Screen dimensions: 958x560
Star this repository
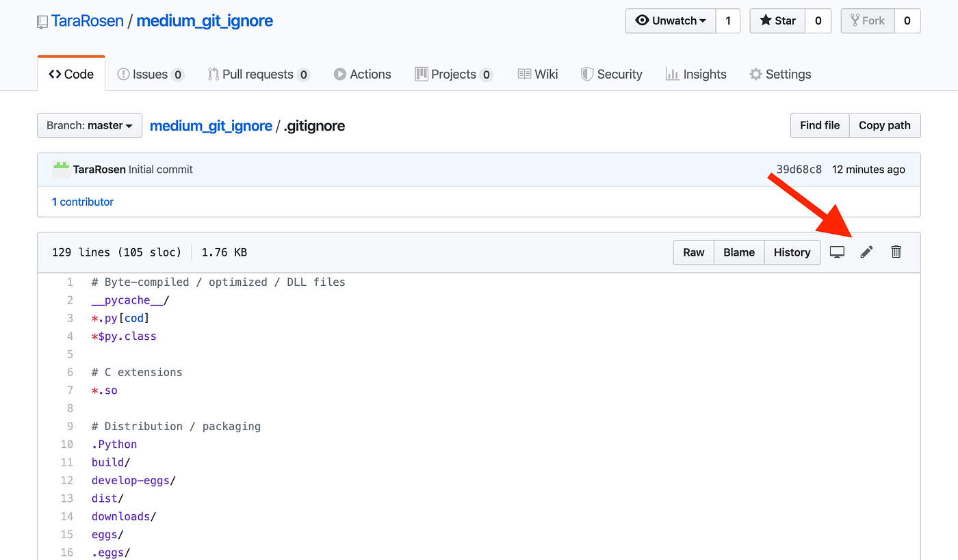pos(777,21)
